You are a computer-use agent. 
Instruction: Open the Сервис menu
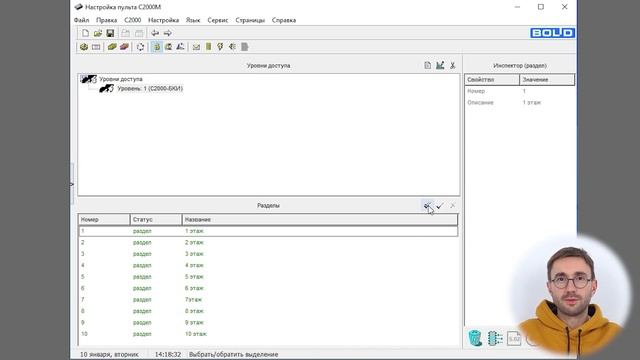click(218, 20)
